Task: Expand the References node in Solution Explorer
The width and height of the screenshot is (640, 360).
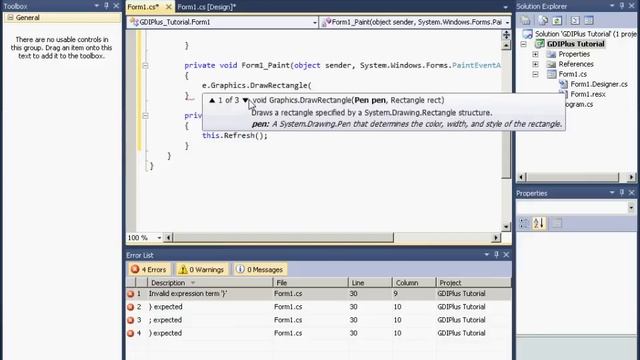Action: pyautogui.click(x=535, y=64)
